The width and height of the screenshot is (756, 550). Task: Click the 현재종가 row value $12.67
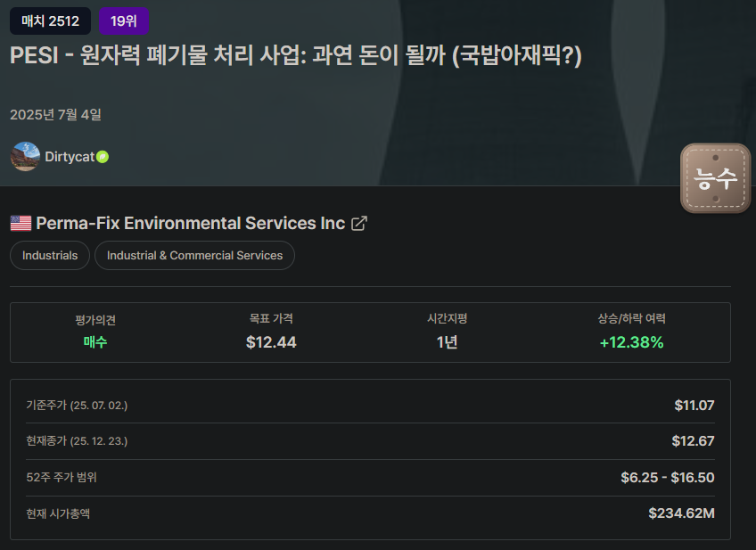[693, 440]
